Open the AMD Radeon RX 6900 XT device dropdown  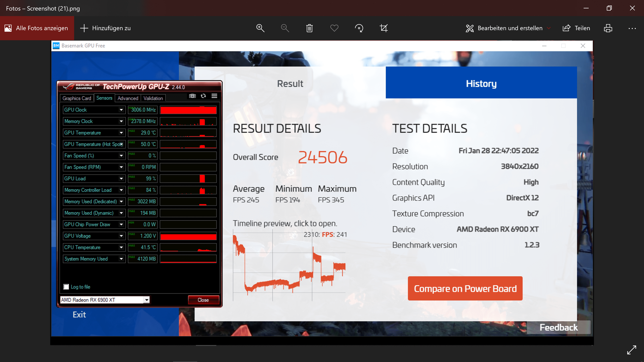pyautogui.click(x=147, y=300)
